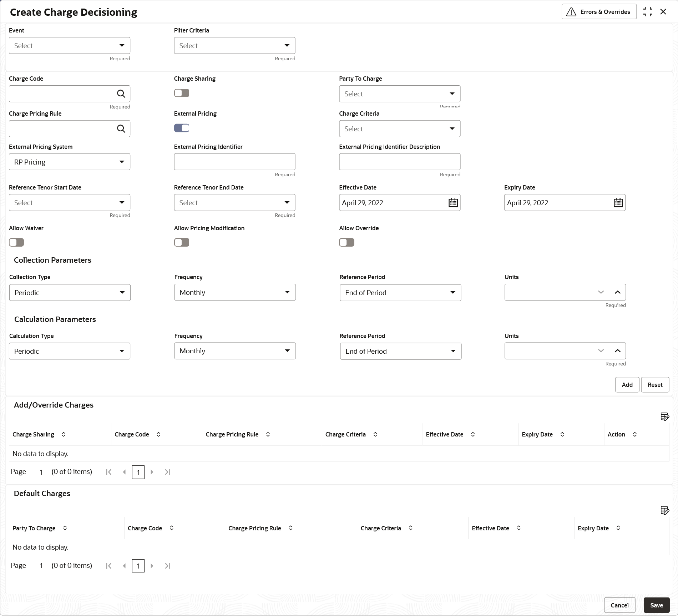The image size is (678, 616).
Task: Enable the Charge Sharing toggle
Action: pyautogui.click(x=182, y=93)
